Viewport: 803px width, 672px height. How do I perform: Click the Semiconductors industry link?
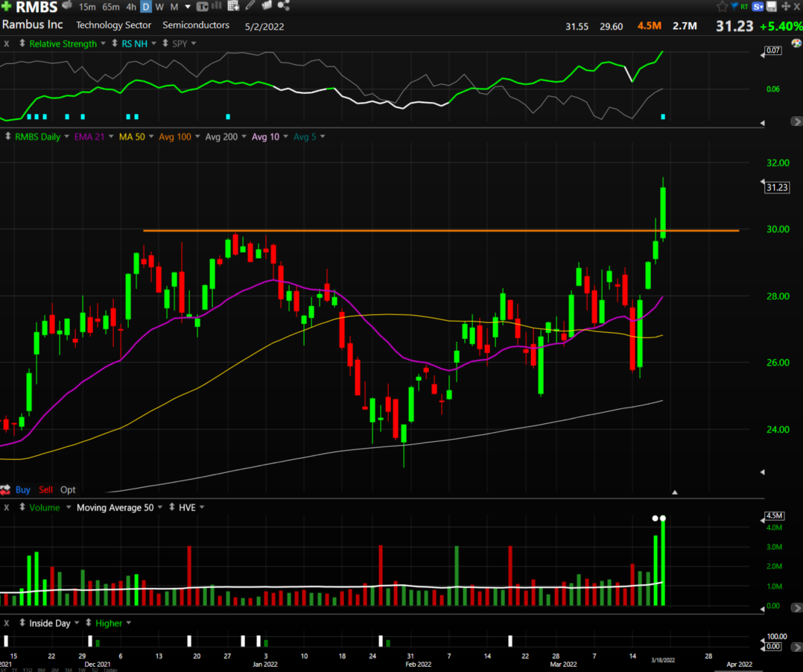click(196, 25)
